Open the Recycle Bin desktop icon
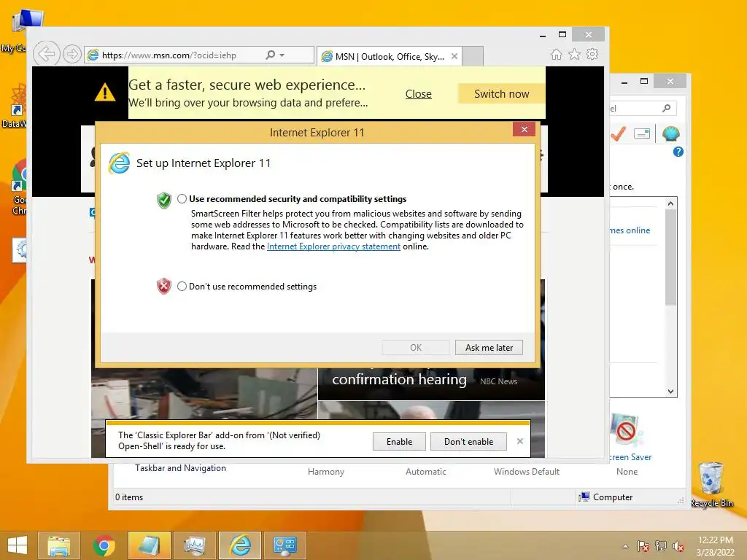The width and height of the screenshot is (747, 560). tap(712, 484)
